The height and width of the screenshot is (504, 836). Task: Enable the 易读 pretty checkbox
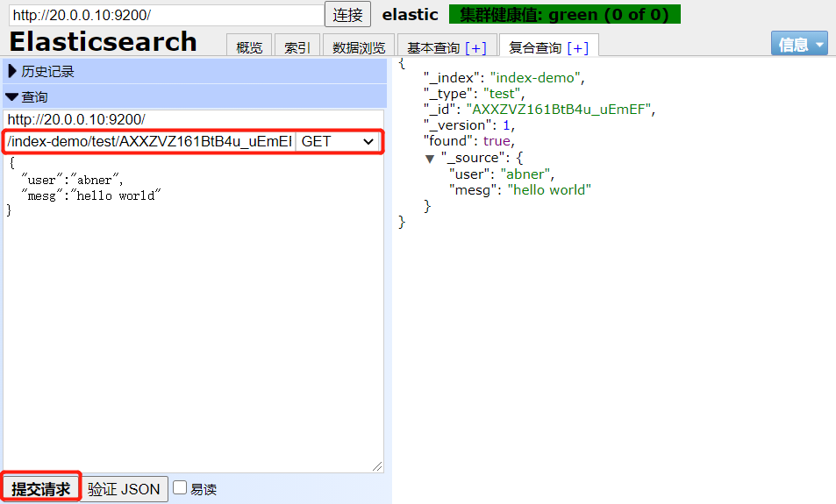coord(180,487)
